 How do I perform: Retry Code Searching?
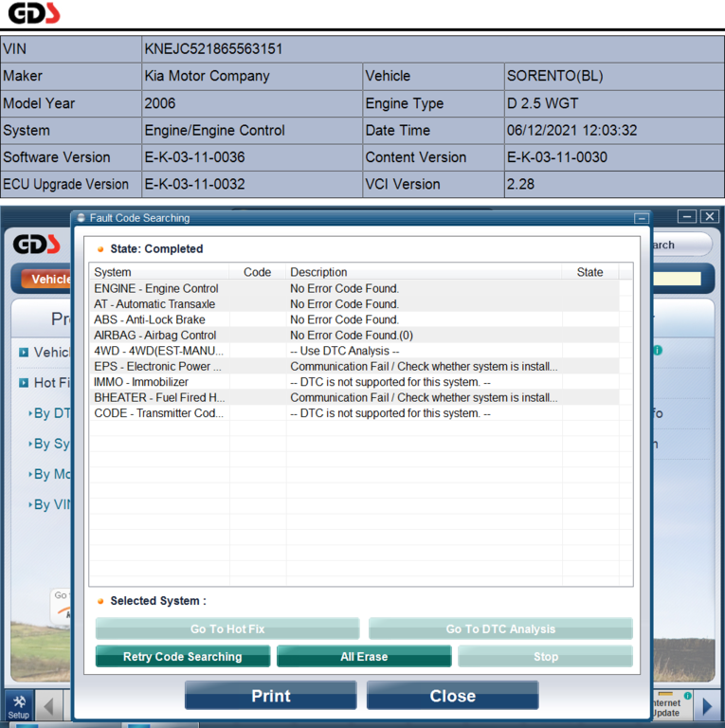point(183,656)
